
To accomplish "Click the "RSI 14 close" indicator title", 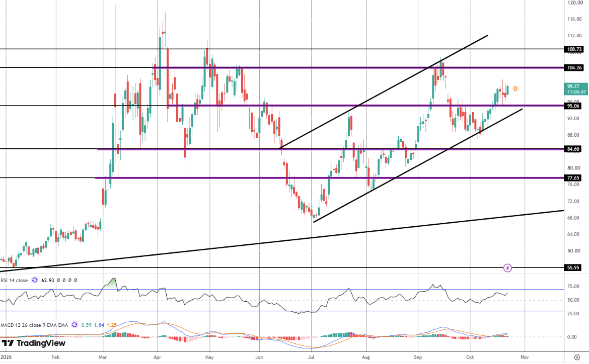I will pyautogui.click(x=14, y=281).
